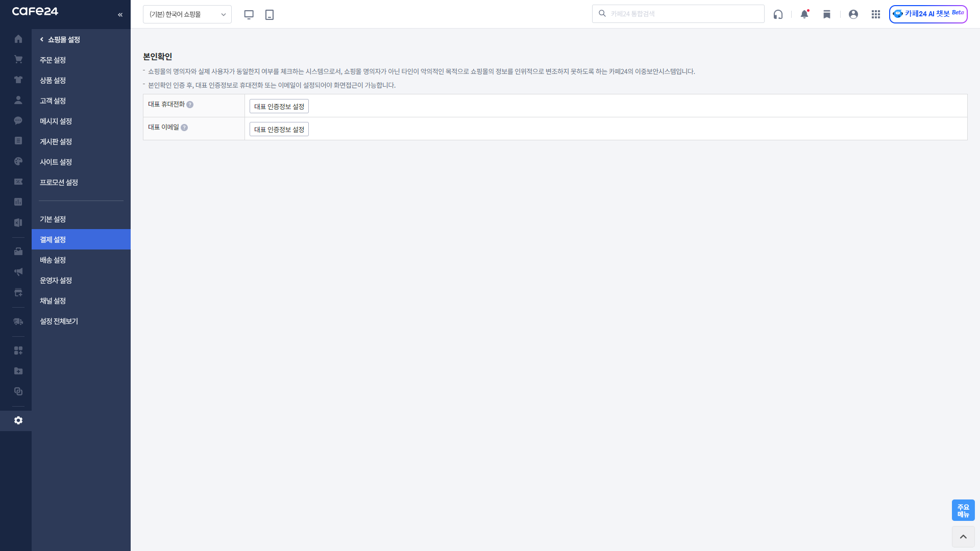Click 대표 인증정보 설정 for 대표 이메일
980x551 pixels.
[279, 129]
